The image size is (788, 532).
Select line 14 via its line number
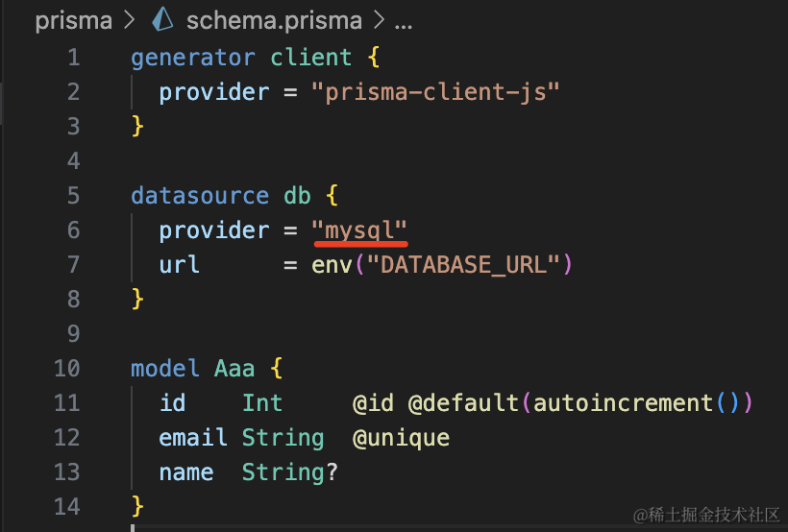67,506
